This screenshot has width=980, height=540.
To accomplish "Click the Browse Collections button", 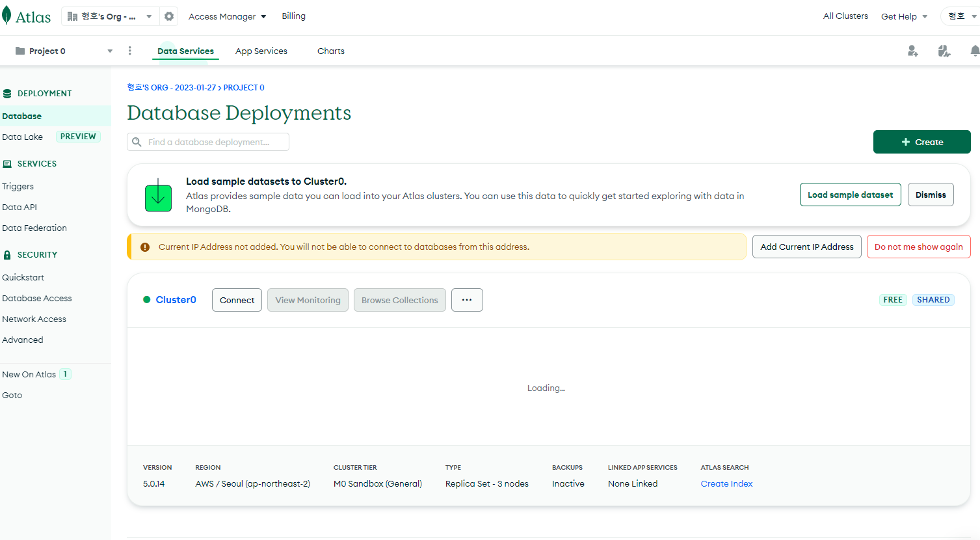I will click(399, 300).
